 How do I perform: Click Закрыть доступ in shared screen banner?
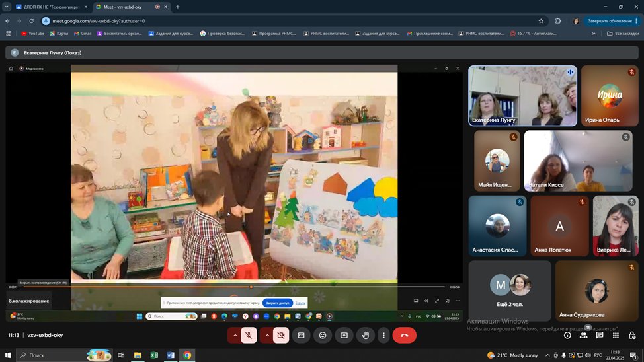[277, 303]
